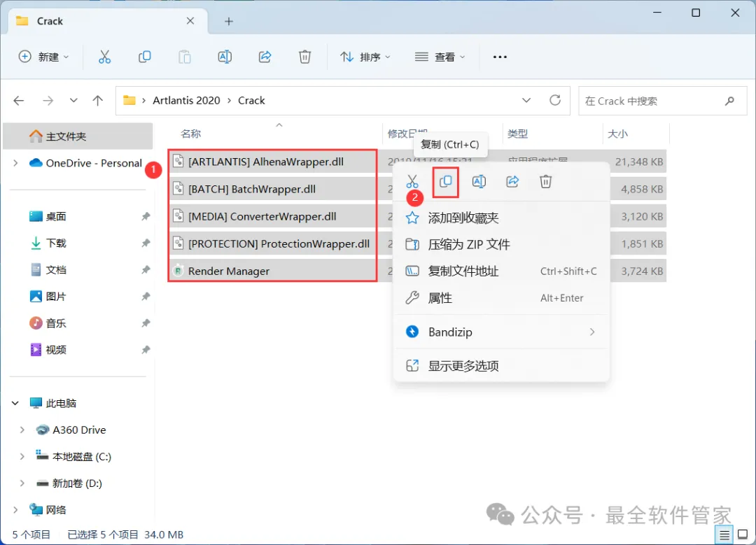The image size is (756, 545).
Task: Sort by 大小 column header
Action: coord(617,134)
